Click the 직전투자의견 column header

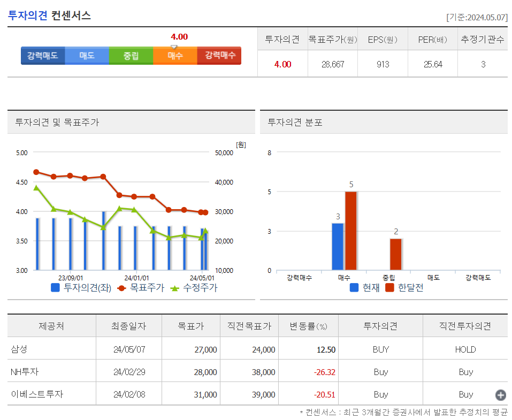point(465,326)
